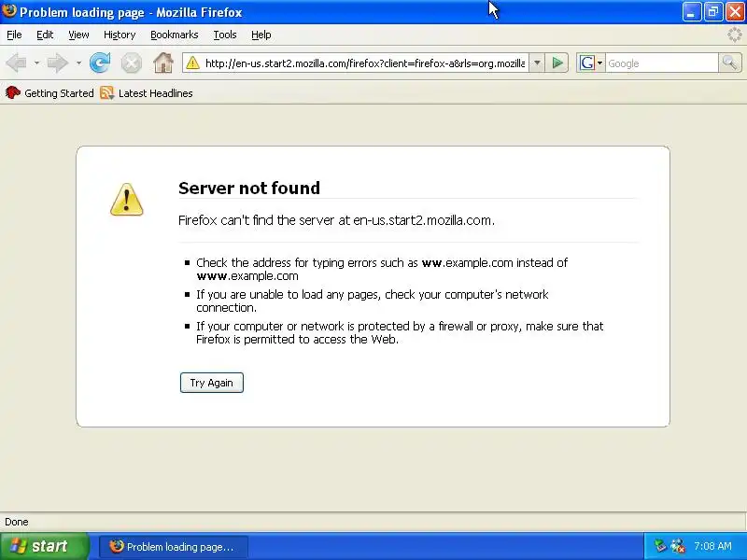
Task: Open the Getting Started bookmark
Action: [49, 93]
